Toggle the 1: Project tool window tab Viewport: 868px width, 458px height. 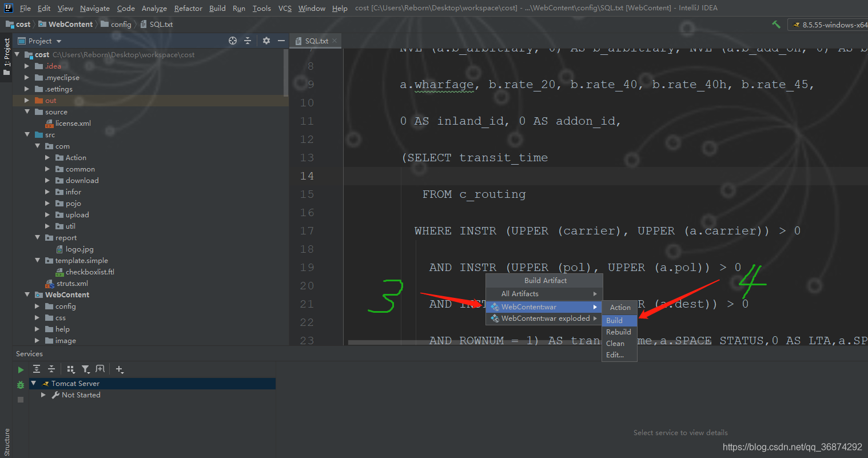6,56
